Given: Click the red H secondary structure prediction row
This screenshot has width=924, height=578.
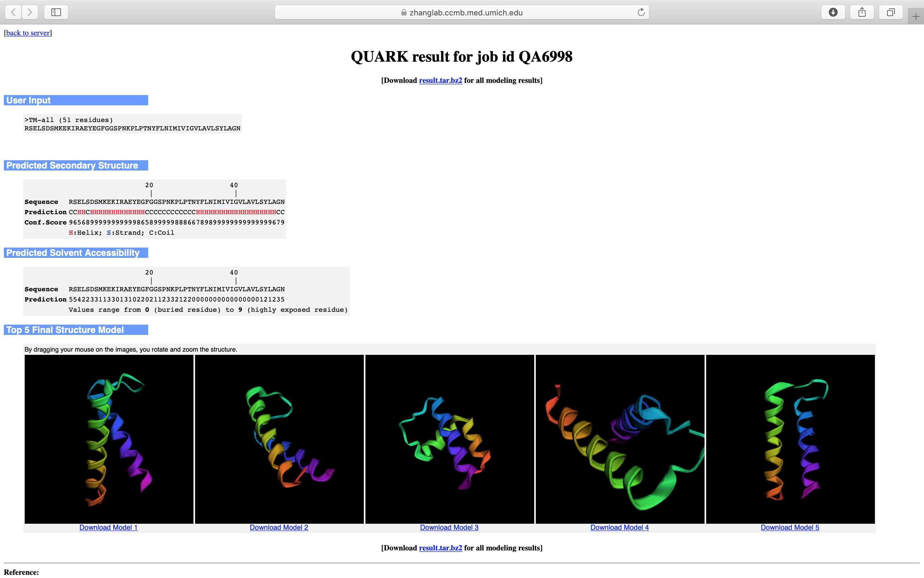Looking at the screenshot, I should pos(176,212).
